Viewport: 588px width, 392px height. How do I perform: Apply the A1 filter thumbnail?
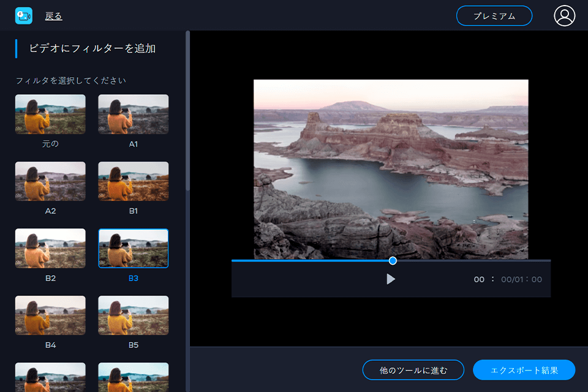coord(133,114)
